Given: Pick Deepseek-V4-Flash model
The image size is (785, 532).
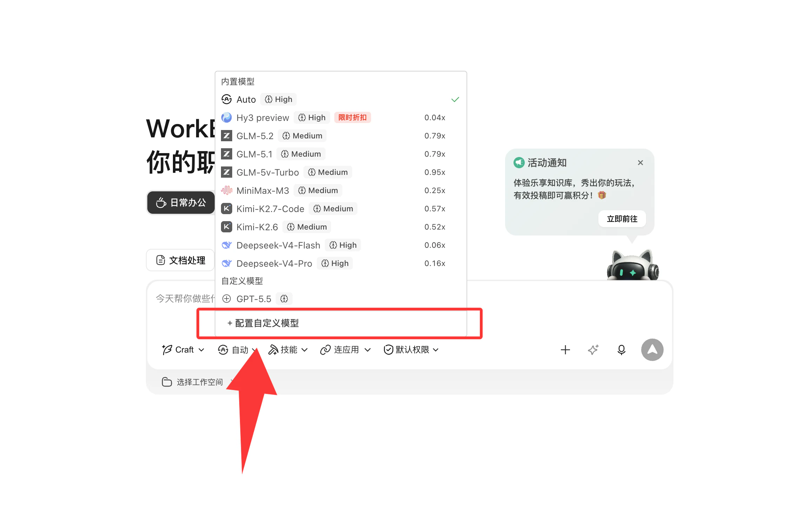Looking at the screenshot, I should click(x=341, y=245).
